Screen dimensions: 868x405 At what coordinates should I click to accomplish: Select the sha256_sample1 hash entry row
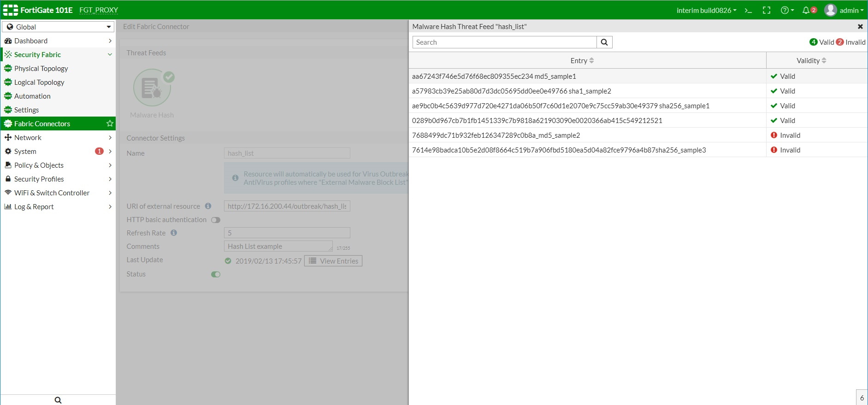point(638,106)
